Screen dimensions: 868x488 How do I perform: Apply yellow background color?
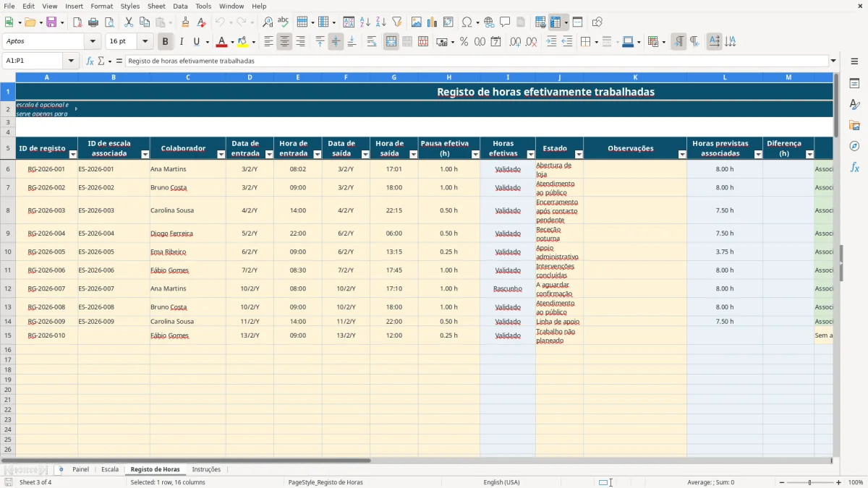[242, 42]
